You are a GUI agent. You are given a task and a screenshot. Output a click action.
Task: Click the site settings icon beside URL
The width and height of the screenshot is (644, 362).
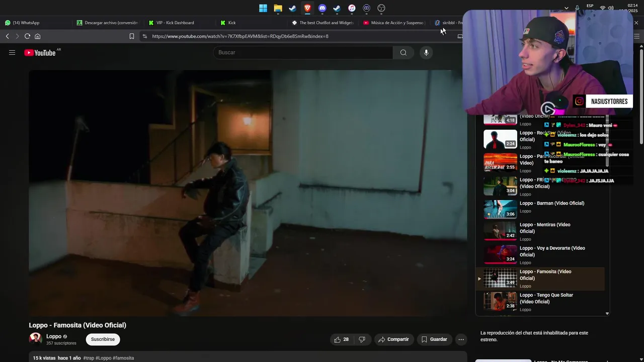coord(145,36)
